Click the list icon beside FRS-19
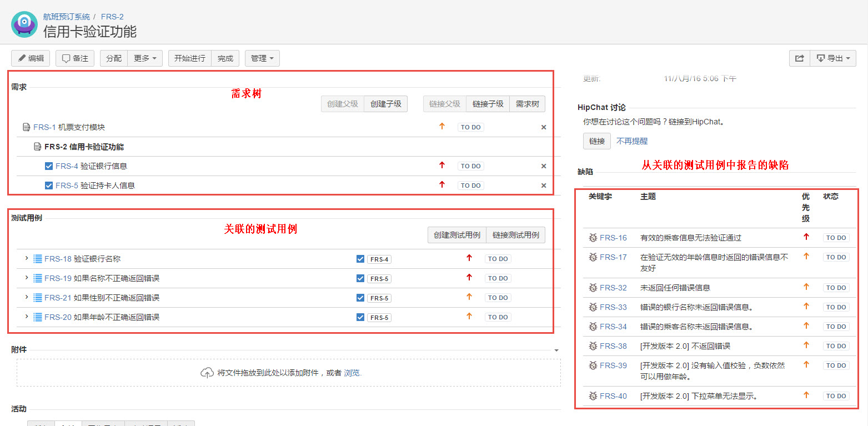 [x=38, y=278]
